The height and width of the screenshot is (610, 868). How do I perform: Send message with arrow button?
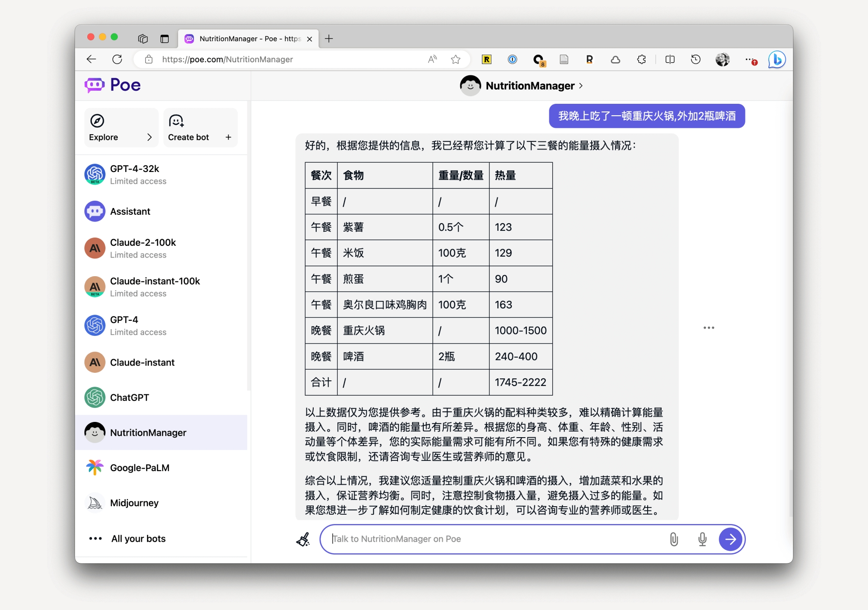pos(730,539)
